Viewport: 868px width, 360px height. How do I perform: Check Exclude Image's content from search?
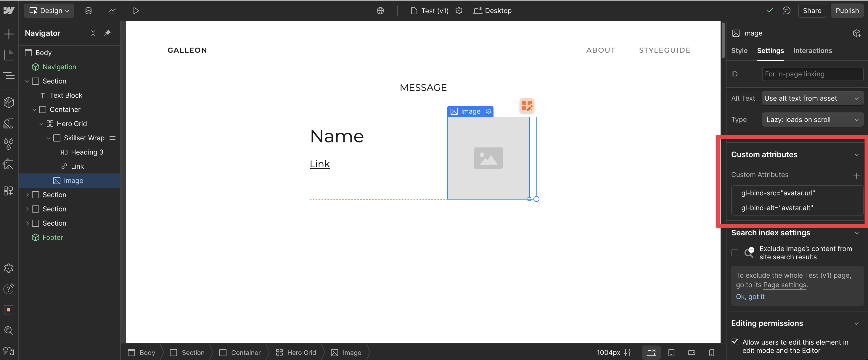(x=734, y=253)
